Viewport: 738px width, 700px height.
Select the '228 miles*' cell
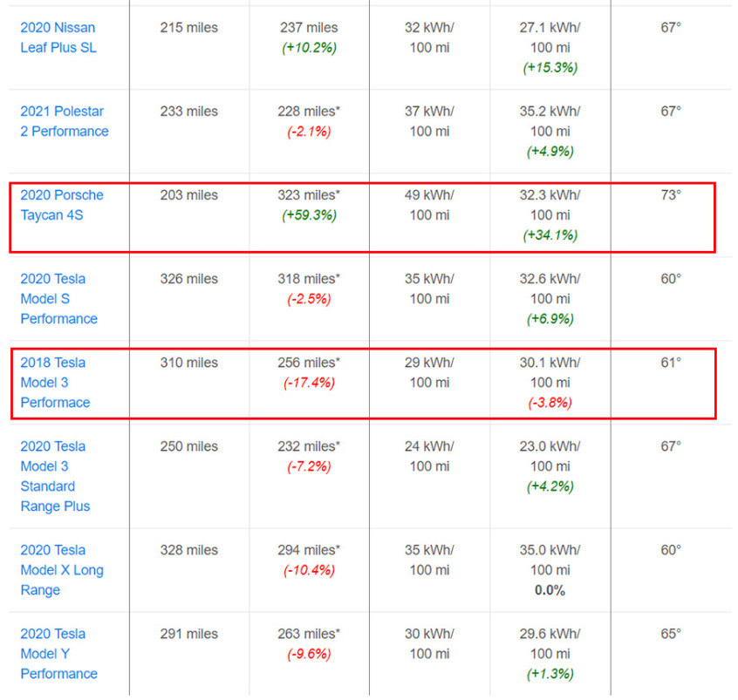tap(309, 112)
